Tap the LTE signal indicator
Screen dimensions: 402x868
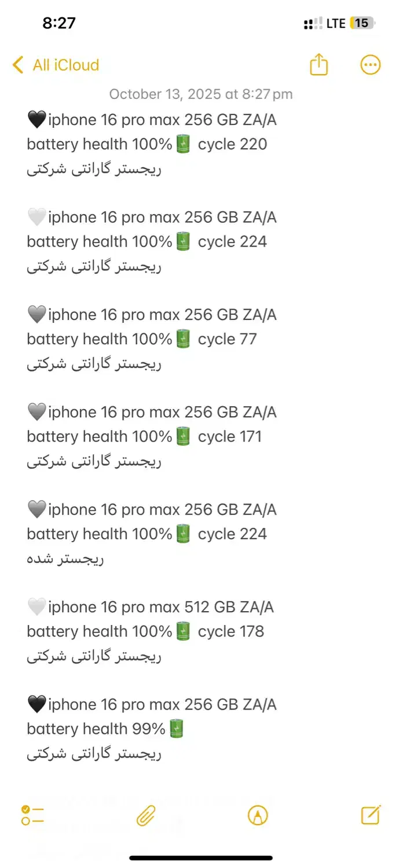(x=335, y=23)
